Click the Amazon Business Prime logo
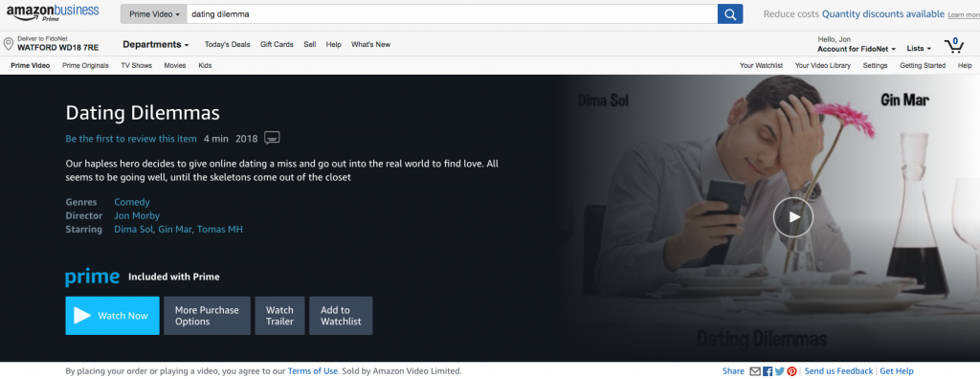Image resolution: width=980 pixels, height=379 pixels. tap(53, 12)
